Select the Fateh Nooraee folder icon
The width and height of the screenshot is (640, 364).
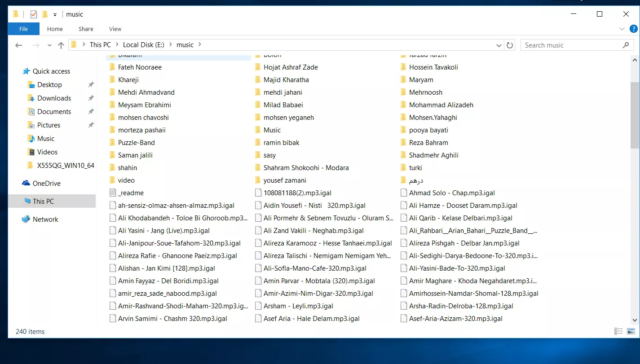112,67
